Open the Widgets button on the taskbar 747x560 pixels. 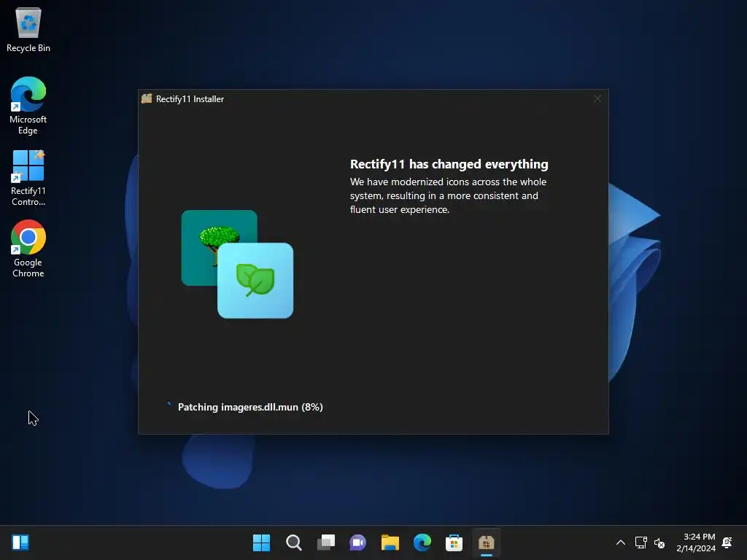pos(20,542)
